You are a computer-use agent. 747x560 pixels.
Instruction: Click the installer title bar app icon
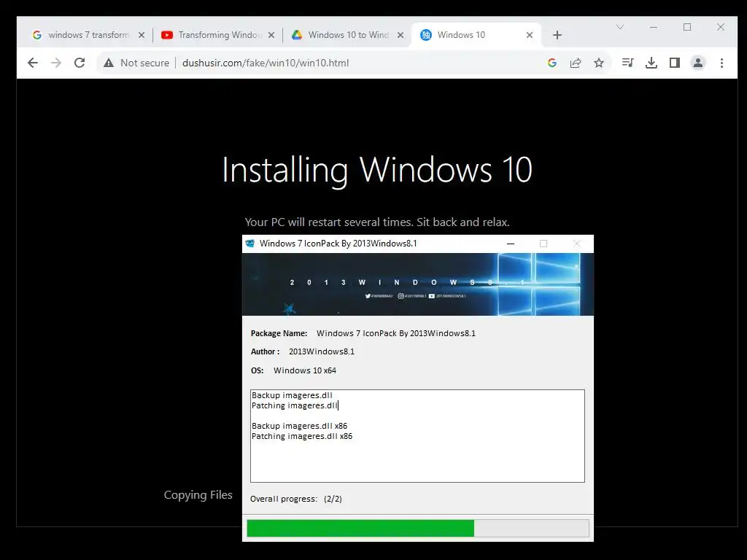click(249, 244)
